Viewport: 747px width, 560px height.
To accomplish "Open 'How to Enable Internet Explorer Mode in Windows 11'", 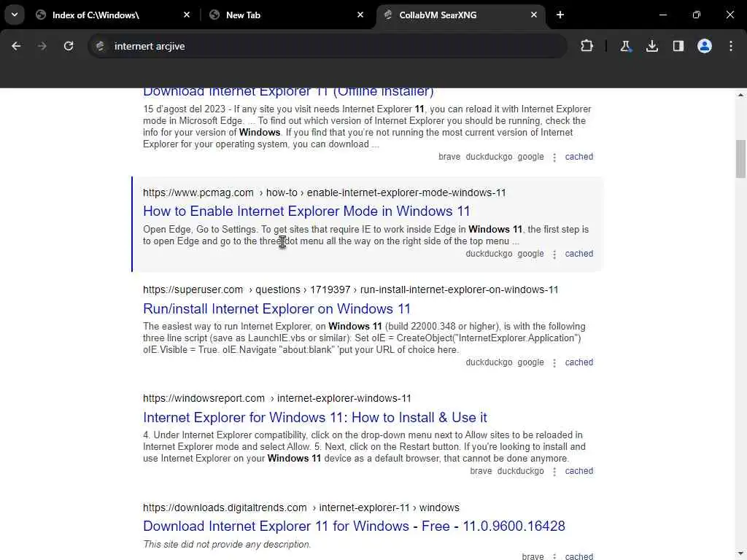I will coord(306,211).
